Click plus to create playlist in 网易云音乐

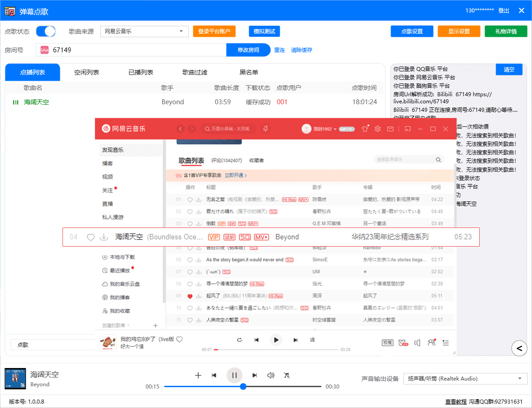click(155, 326)
